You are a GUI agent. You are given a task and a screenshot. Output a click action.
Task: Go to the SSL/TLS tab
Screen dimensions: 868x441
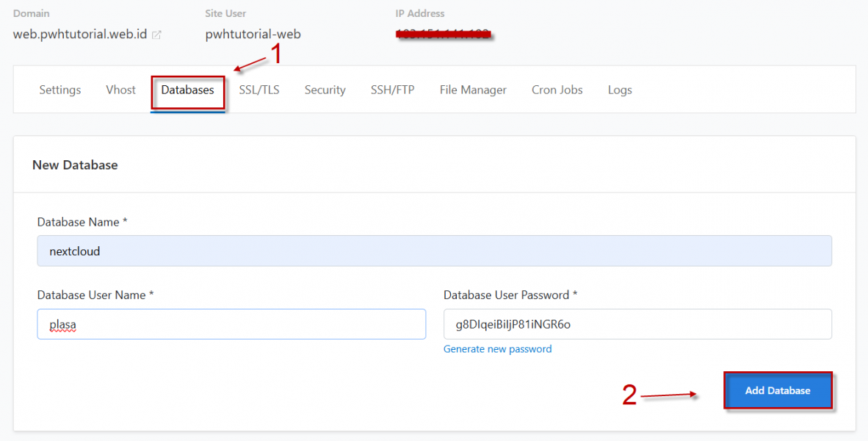[x=259, y=90]
